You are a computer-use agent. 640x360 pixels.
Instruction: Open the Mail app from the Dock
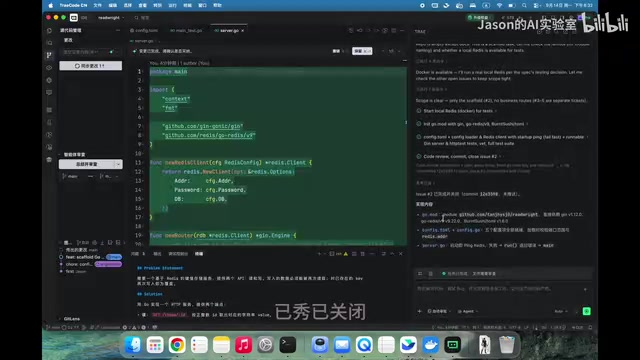[x=342, y=345]
